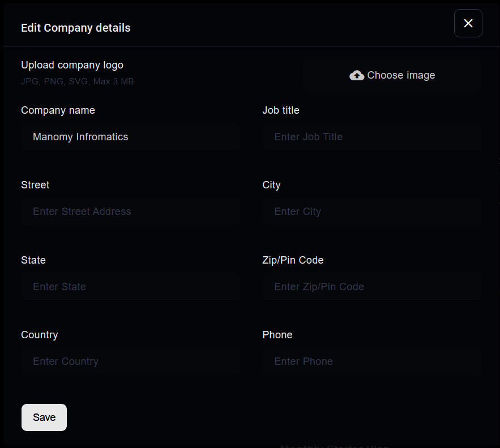This screenshot has height=448, width=500.
Task: Click the 'City' label
Action: pos(271,185)
